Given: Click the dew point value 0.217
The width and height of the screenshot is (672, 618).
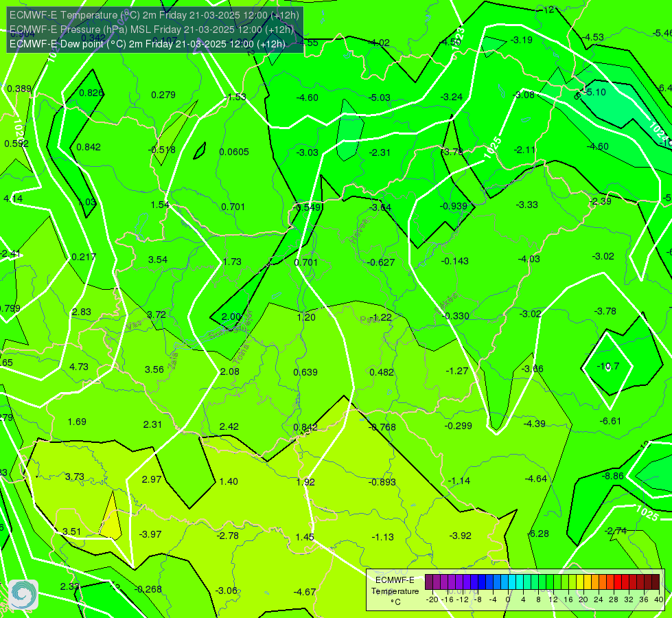Looking at the screenshot, I should pyautogui.click(x=84, y=257).
